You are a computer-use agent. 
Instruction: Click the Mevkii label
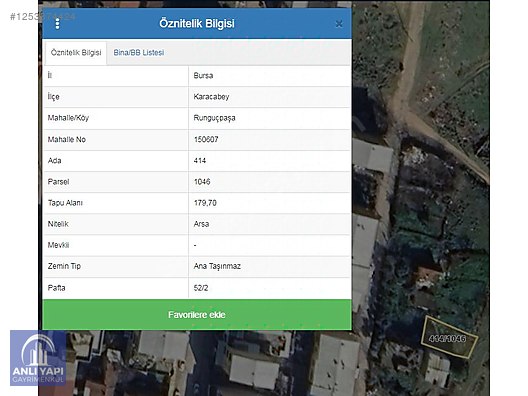click(x=58, y=245)
